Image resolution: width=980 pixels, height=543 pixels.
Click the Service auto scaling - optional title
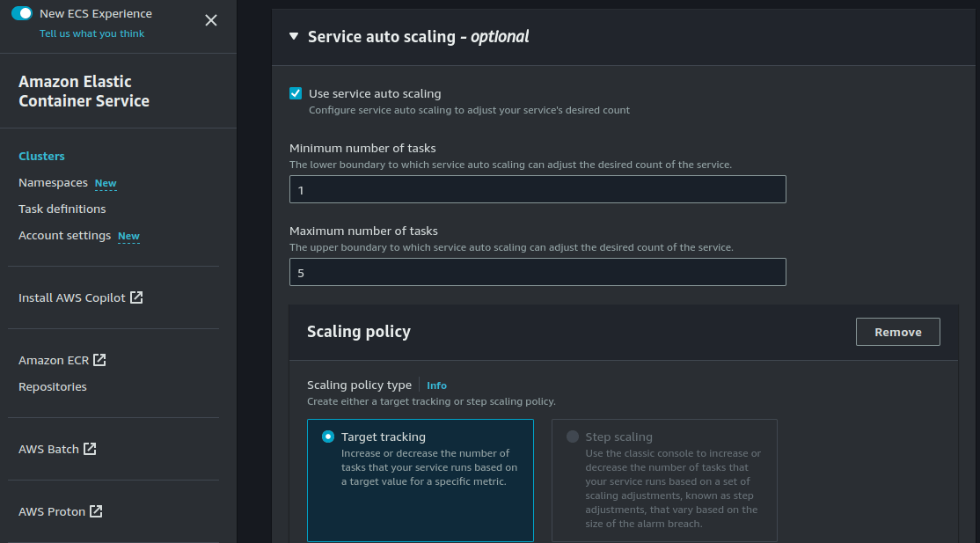click(418, 37)
